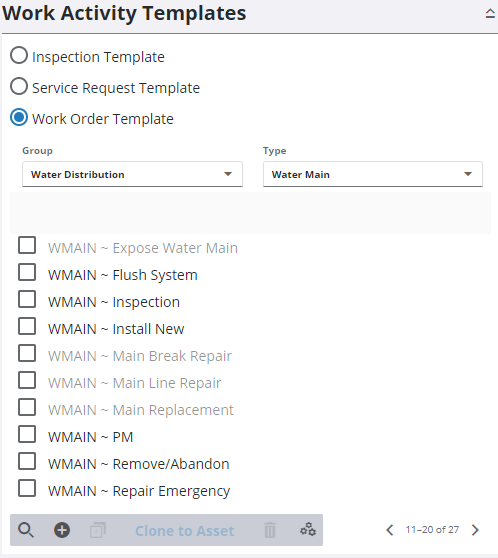Screen dimensions: 498x558
Task: Open the WMAIN ~ Install New template
Action: (x=116, y=329)
